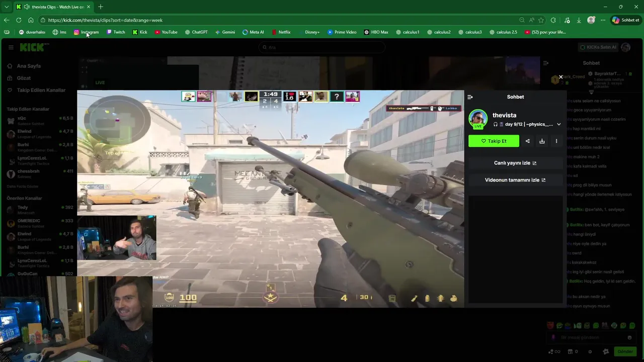Open the LynxCerezLoL channel under Takip Edilen Kanallar
Image resolution: width=644 pixels, height=362 pixels.
click(x=39, y=160)
